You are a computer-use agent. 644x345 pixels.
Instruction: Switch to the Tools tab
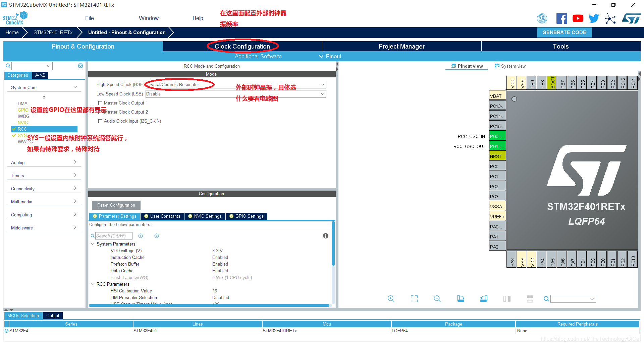[561, 46]
